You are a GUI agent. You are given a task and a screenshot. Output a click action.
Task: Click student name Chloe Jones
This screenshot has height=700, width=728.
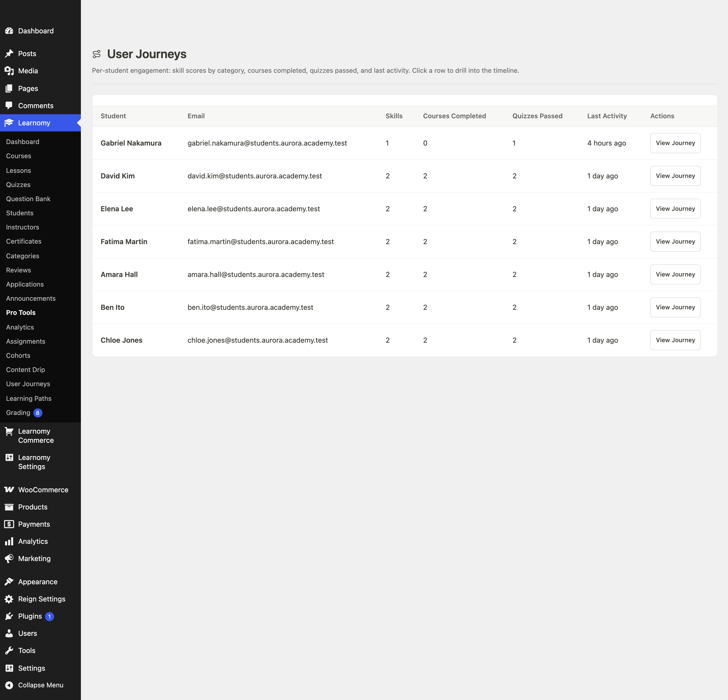tap(121, 340)
